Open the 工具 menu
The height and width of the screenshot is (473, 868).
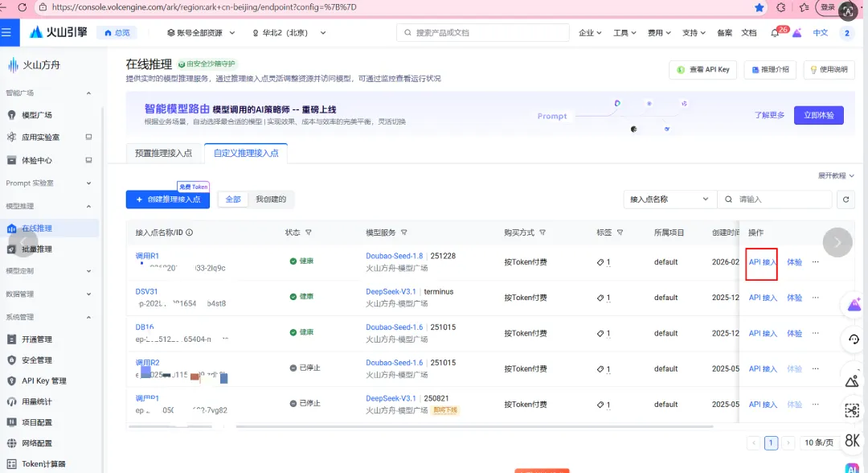(624, 33)
